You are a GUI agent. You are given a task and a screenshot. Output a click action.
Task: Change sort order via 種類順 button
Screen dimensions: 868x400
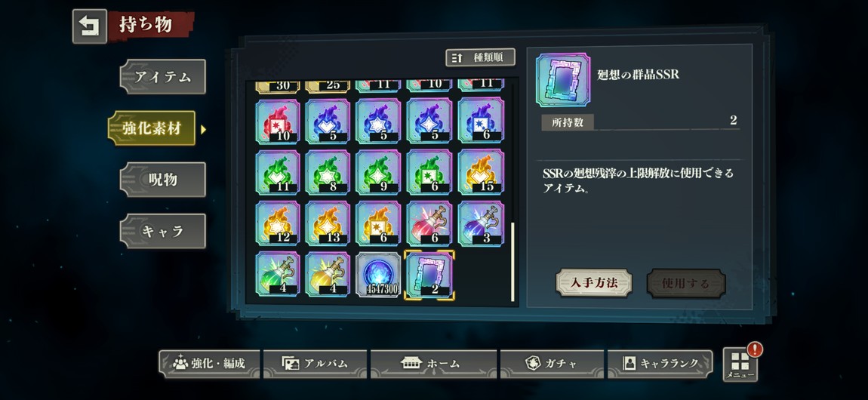click(481, 57)
